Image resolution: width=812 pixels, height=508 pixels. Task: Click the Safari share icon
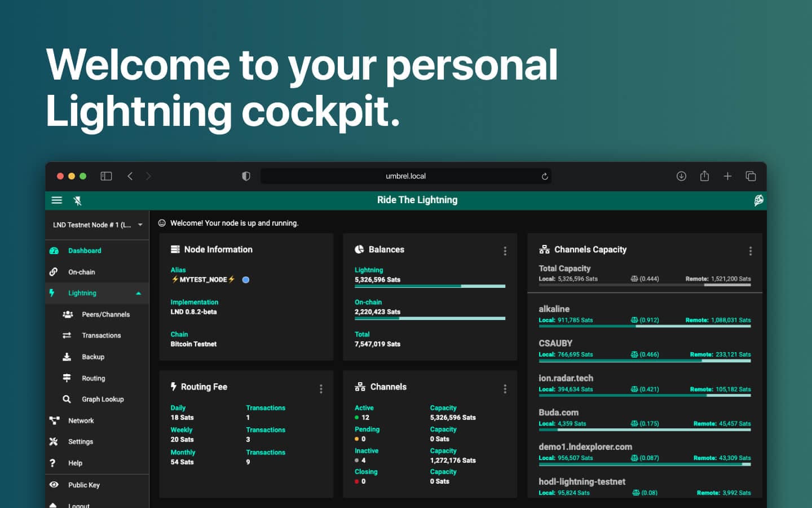click(704, 176)
